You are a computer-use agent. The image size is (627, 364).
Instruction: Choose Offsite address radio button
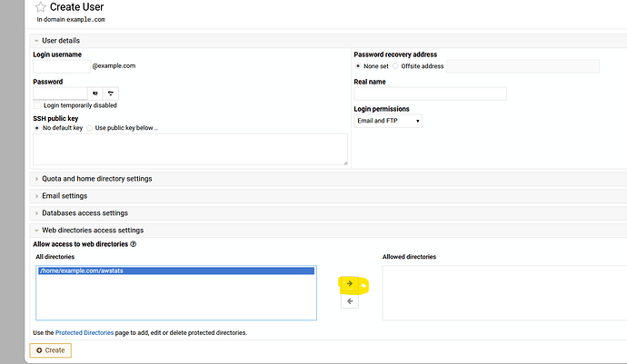[x=395, y=66]
